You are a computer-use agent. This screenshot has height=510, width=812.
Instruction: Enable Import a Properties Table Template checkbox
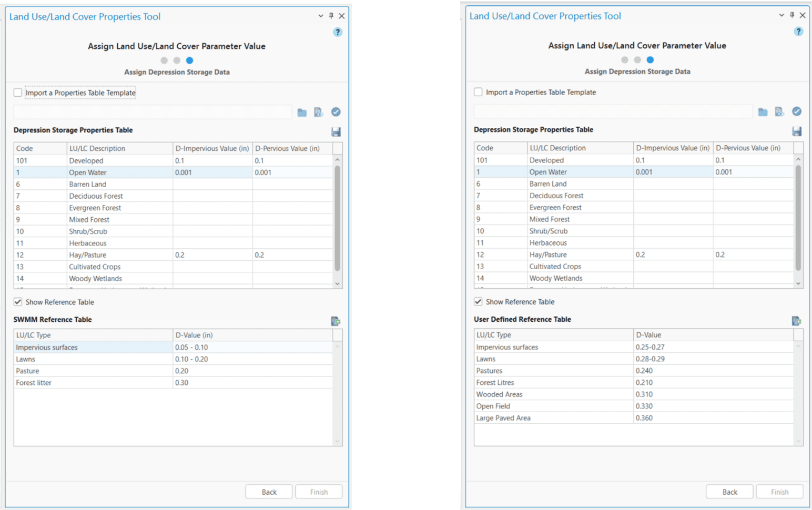coord(18,92)
